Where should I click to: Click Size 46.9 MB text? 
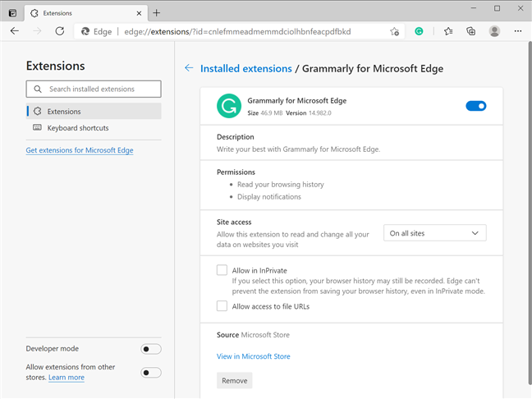coord(265,113)
